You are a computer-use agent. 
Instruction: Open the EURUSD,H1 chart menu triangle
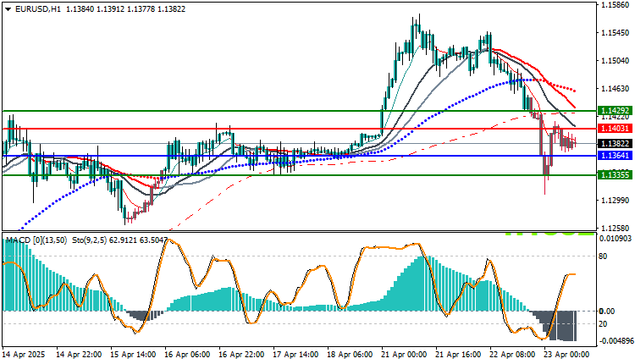point(8,9)
